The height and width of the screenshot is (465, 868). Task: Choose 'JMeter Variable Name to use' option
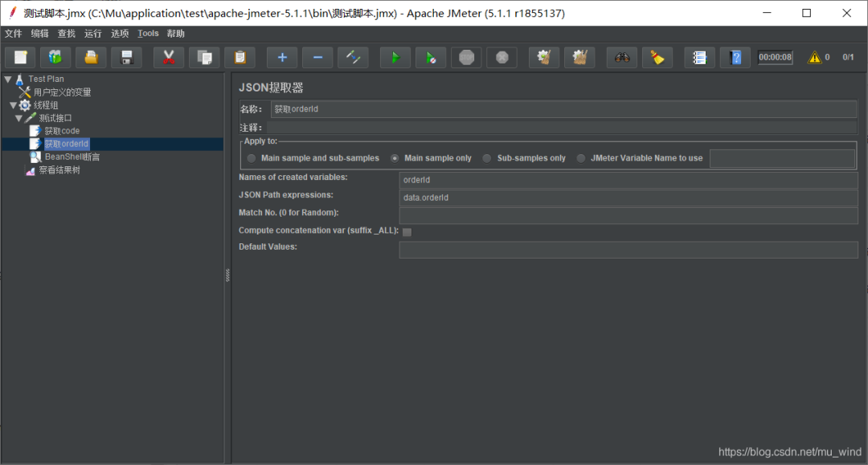click(x=581, y=158)
